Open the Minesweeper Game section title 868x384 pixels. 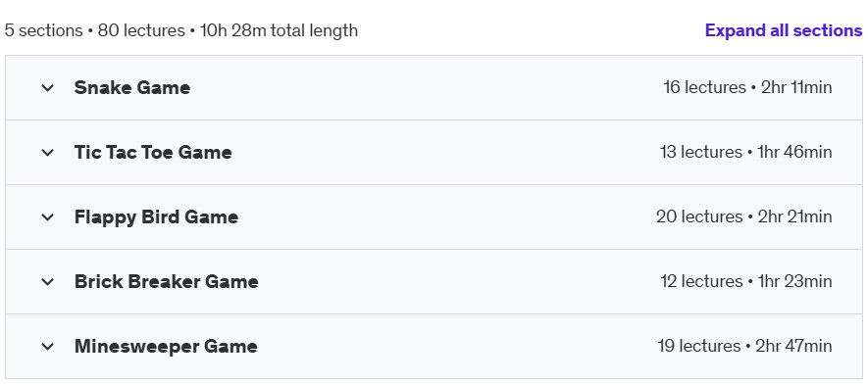(x=166, y=347)
